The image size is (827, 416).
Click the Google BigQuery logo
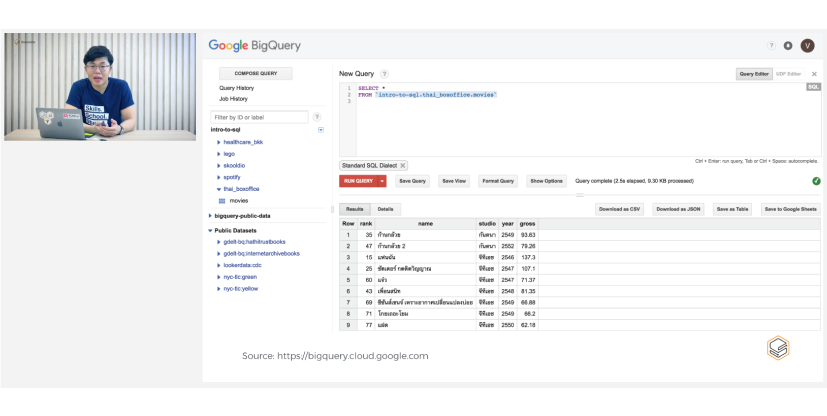[254, 45]
